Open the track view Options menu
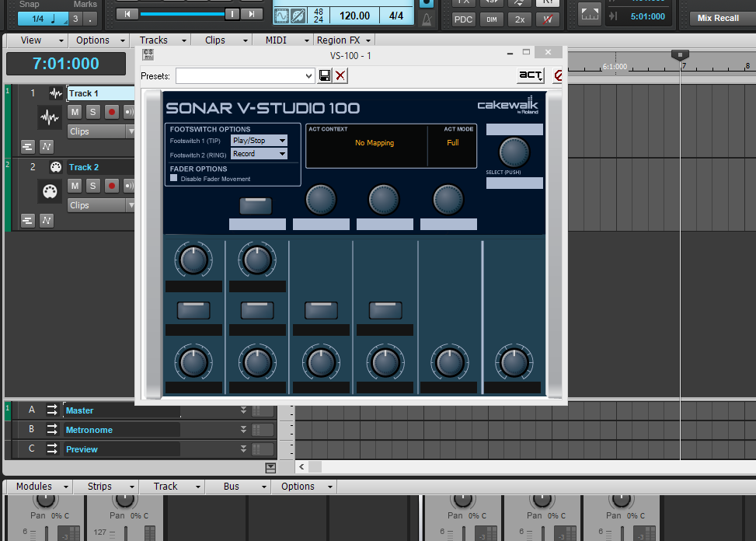The height and width of the screenshot is (541, 756). pos(99,40)
